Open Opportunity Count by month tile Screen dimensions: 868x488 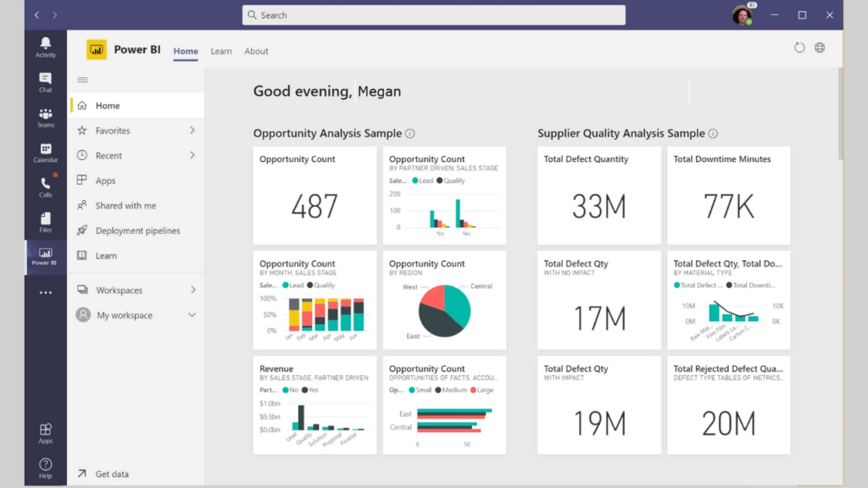tap(314, 300)
